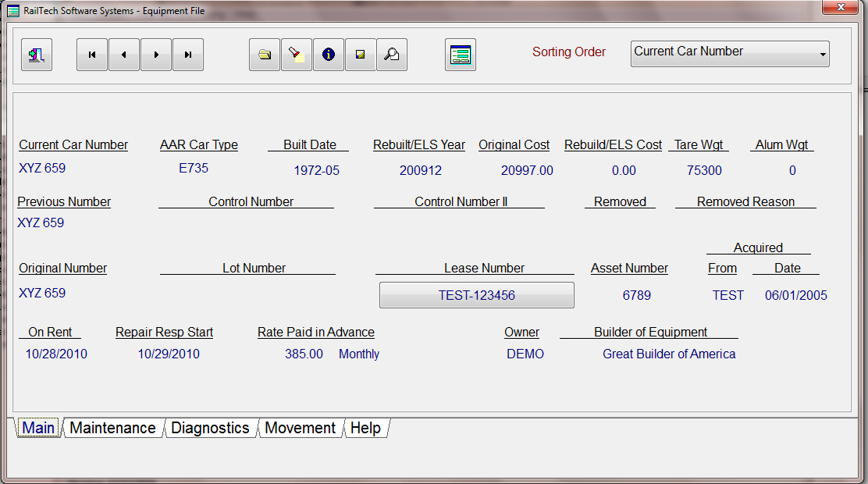The height and width of the screenshot is (484, 868).
Task: Close the Equipment File window
Action: (841, 7)
